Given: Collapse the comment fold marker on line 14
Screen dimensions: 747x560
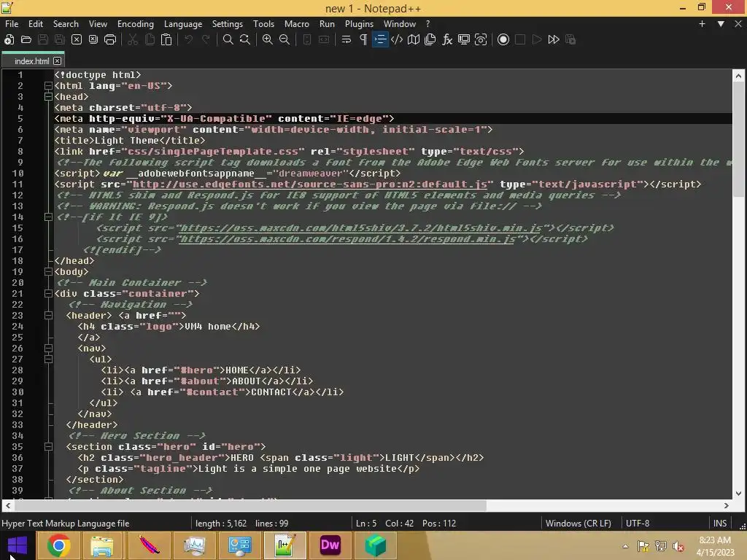Looking at the screenshot, I should (48, 217).
